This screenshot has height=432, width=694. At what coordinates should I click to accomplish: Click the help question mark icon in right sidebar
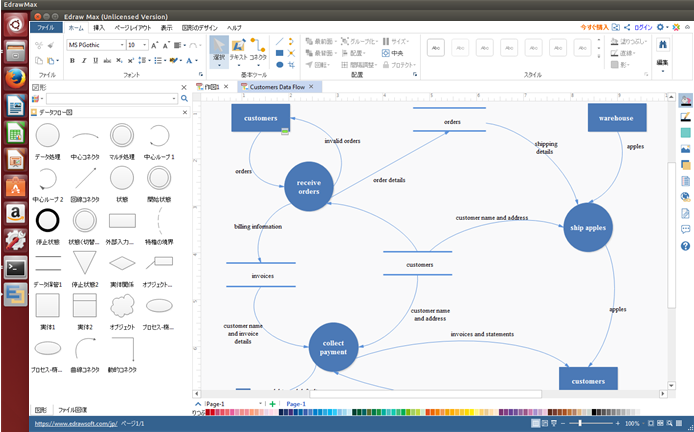pyautogui.click(x=686, y=244)
